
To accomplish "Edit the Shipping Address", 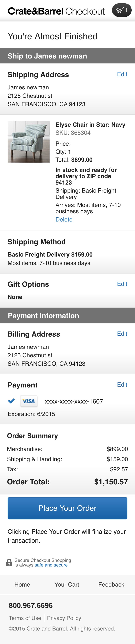I will coord(122,74).
